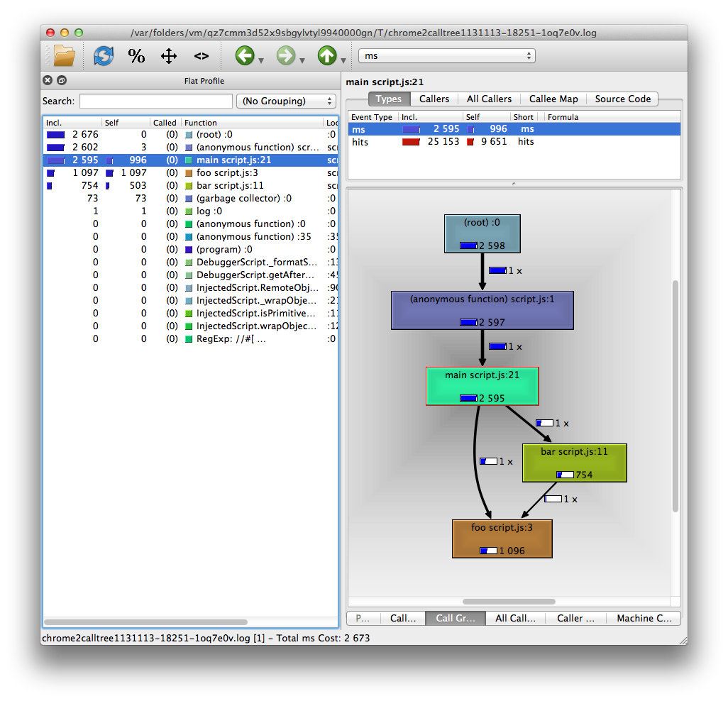
Task: Click the bar script.js:11 graph node
Action: pos(574,463)
